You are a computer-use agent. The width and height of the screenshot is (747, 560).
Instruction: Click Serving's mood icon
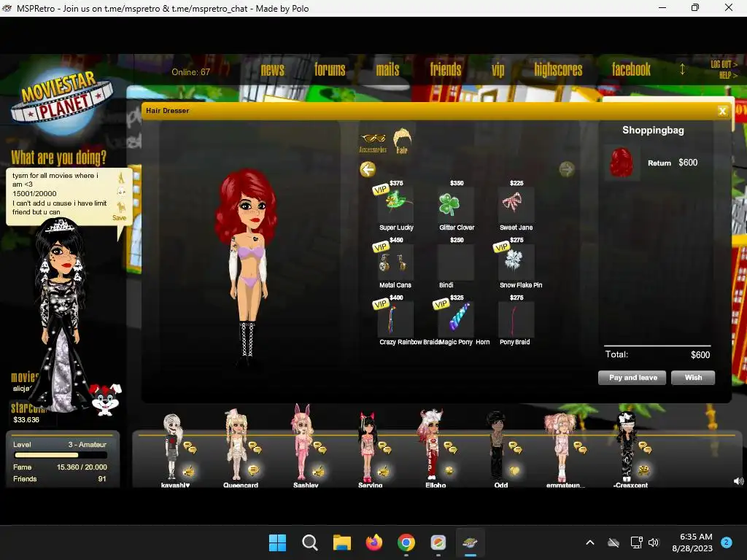384,472
